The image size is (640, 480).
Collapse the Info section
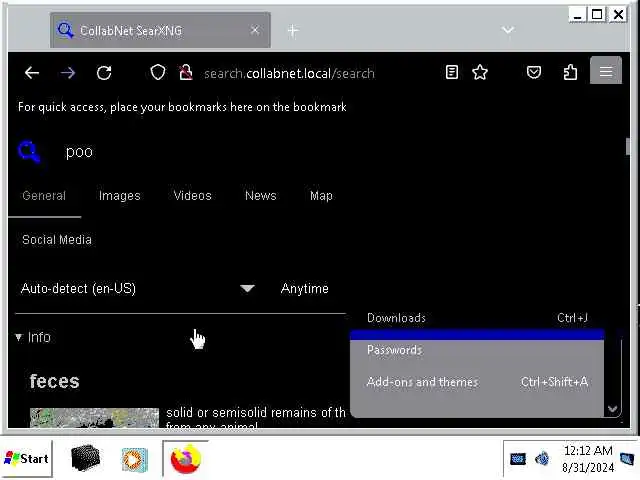[33, 337]
